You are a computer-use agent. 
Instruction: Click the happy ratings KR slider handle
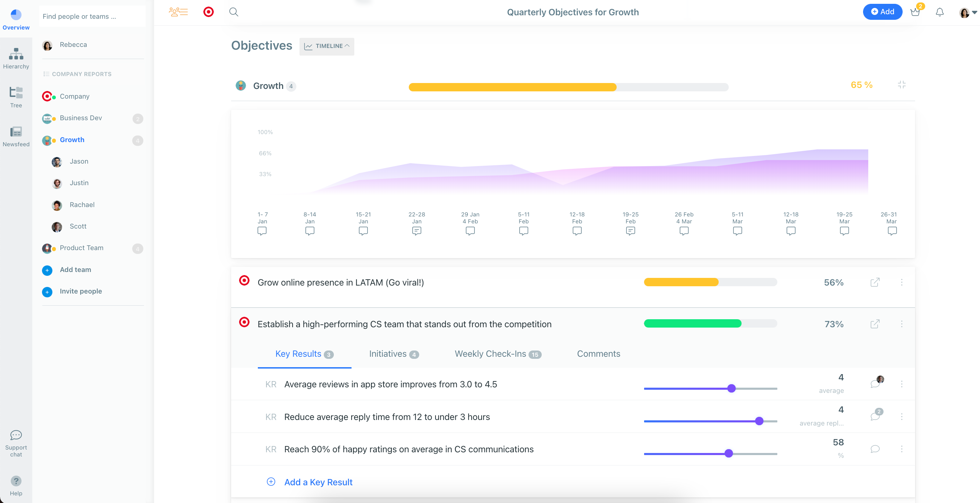click(x=728, y=453)
